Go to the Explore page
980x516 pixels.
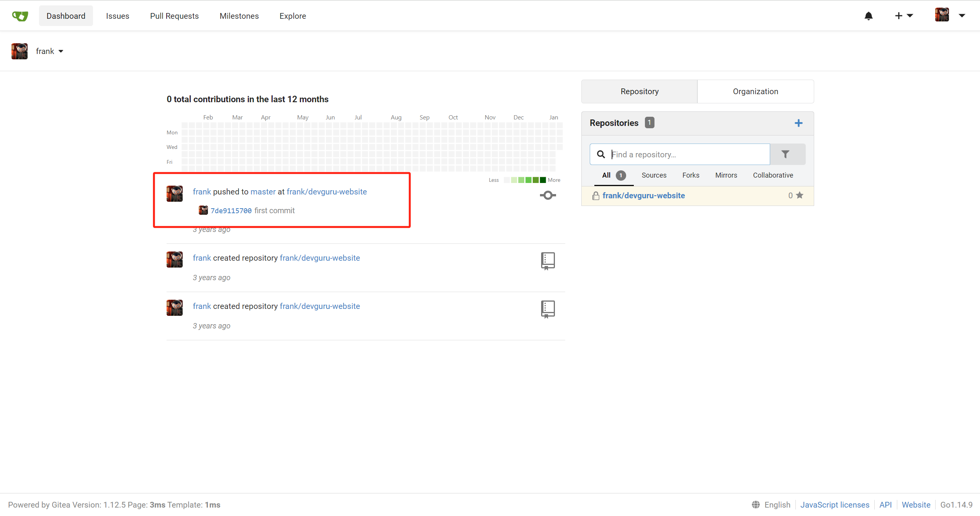293,16
